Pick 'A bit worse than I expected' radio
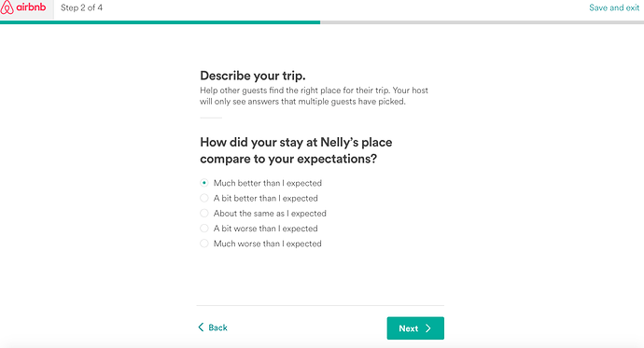 click(x=204, y=229)
